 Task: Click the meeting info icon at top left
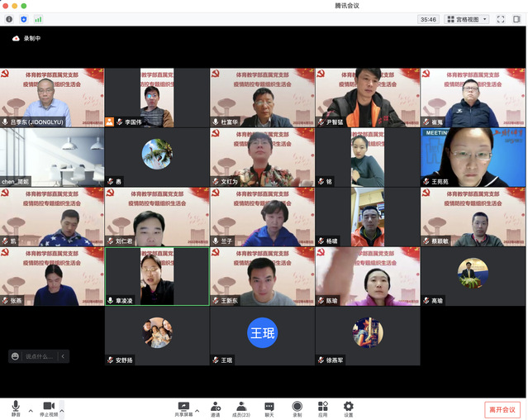pyautogui.click(x=9, y=19)
